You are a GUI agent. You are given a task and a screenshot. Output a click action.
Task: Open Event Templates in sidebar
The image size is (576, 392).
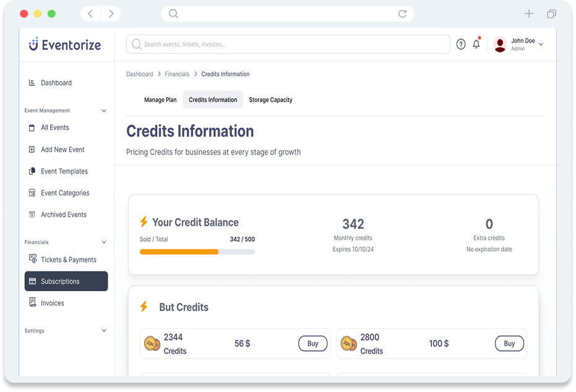point(64,171)
